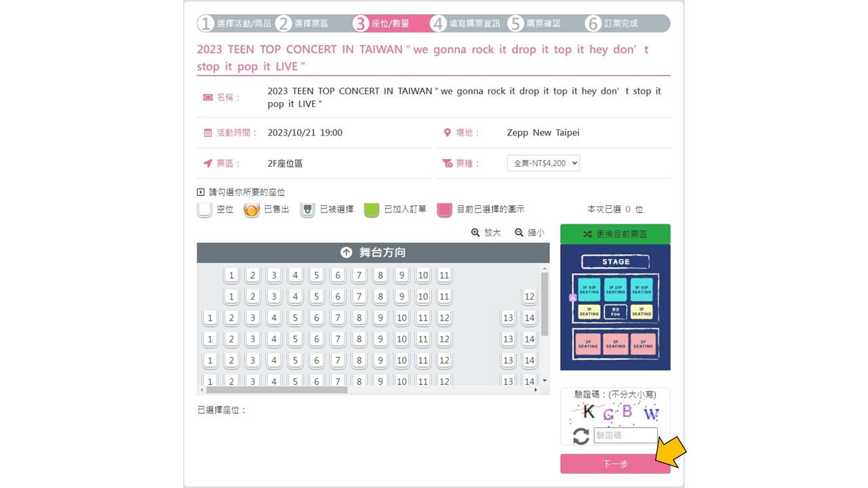Go to step 2 選擇票區

coord(302,24)
